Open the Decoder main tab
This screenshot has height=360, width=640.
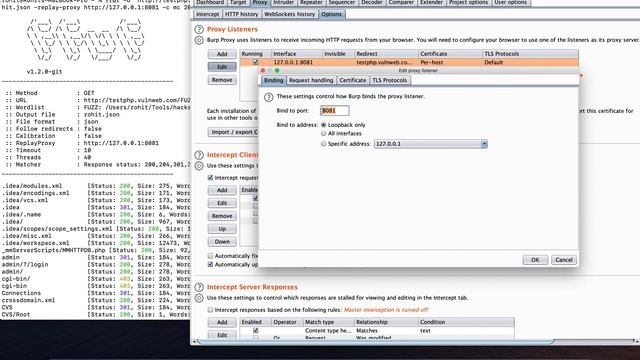tap(372, 2)
